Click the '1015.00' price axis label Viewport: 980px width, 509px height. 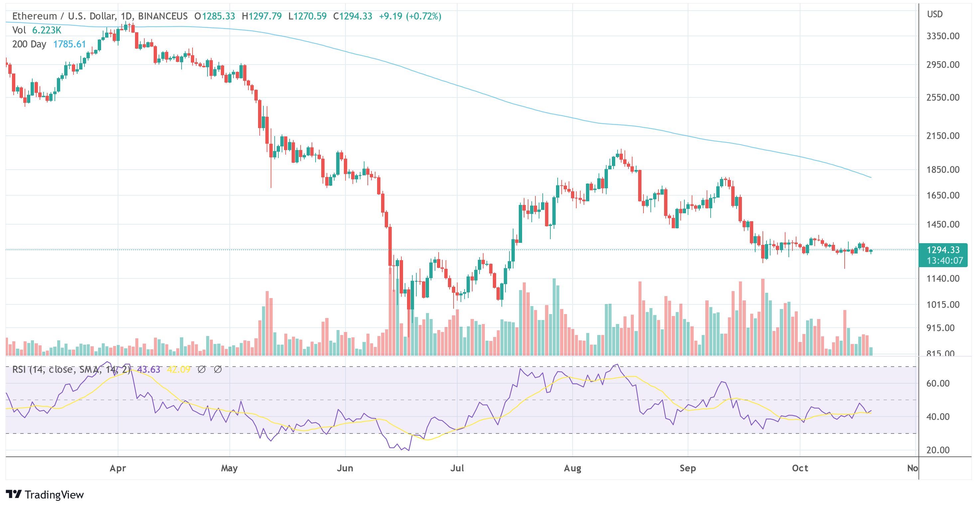(943, 304)
